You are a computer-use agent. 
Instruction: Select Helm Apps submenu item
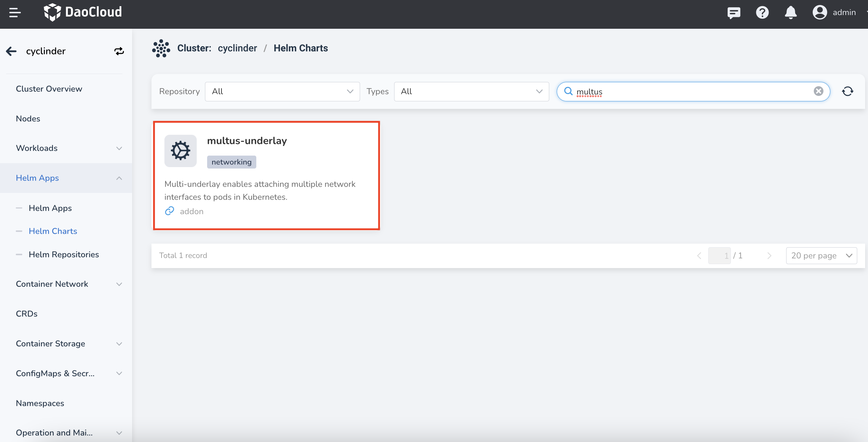(x=50, y=208)
